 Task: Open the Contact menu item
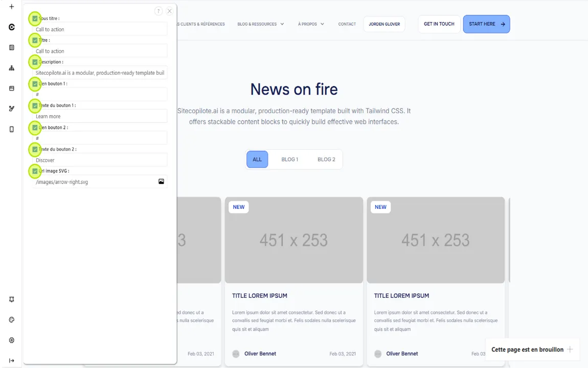pyautogui.click(x=347, y=24)
